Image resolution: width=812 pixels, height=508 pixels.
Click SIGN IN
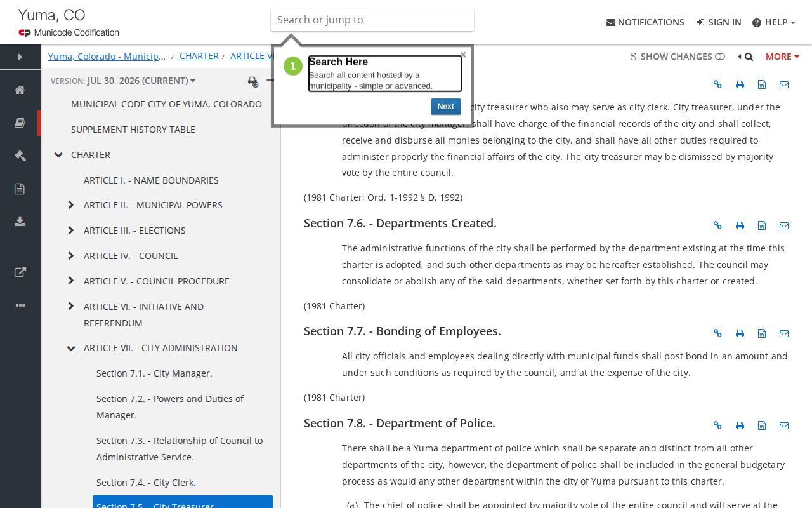[719, 22]
